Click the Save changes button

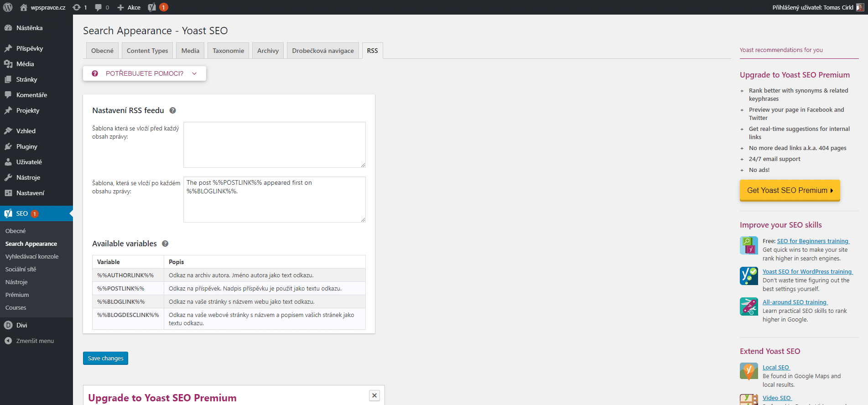pos(105,358)
